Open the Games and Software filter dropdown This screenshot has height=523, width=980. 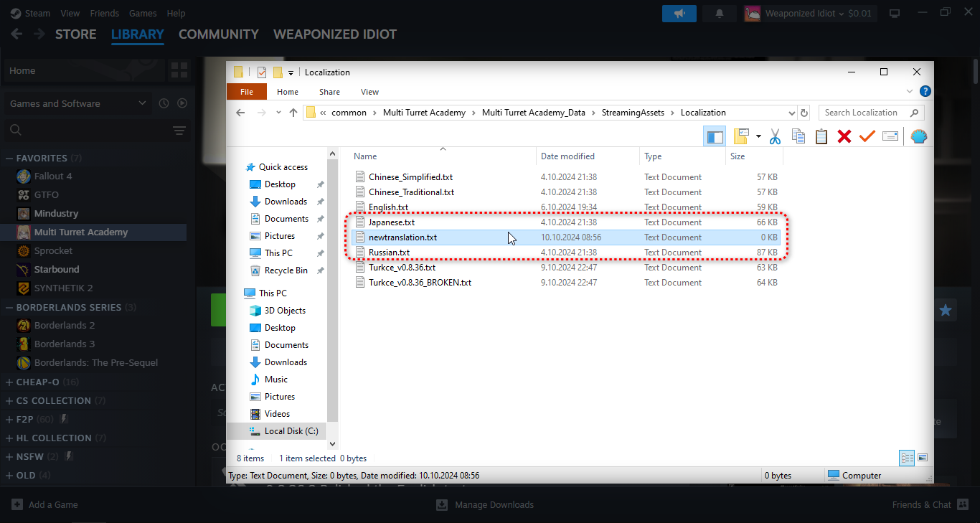click(78, 103)
